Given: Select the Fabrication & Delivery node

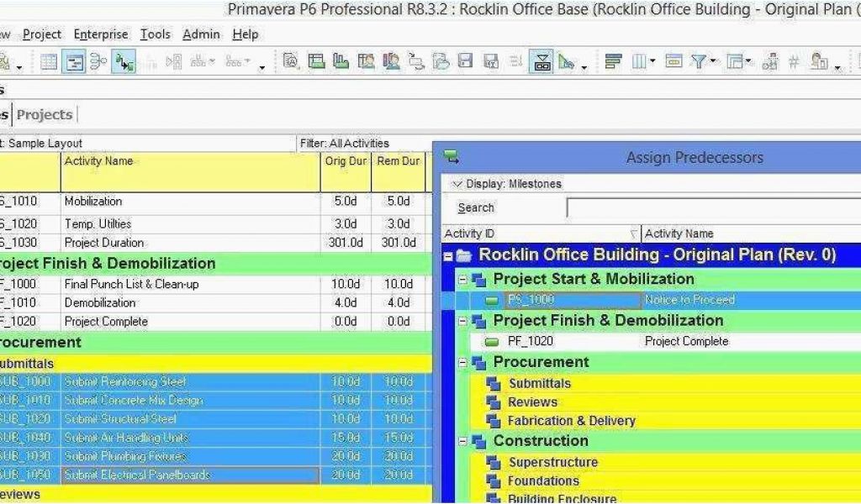Looking at the screenshot, I should (x=571, y=421).
